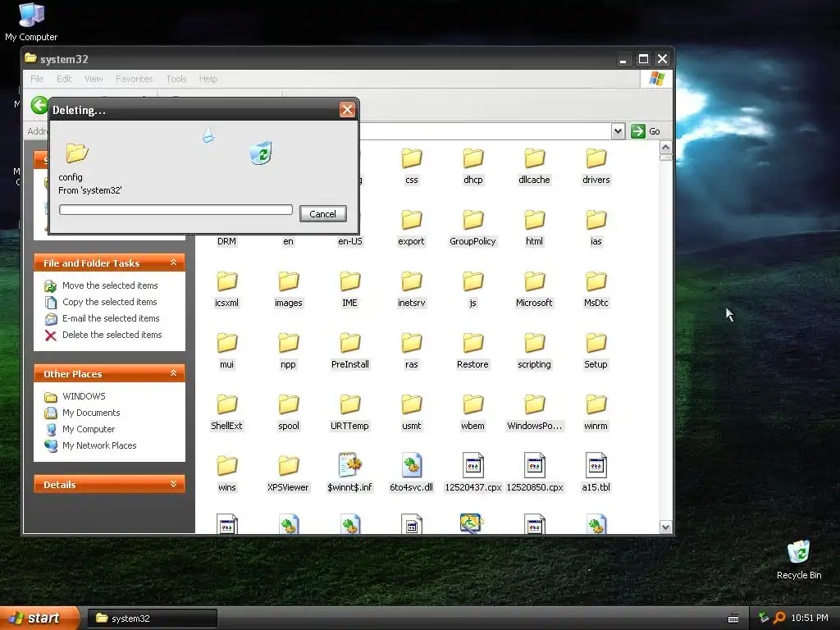Select the winrm folder

596,413
